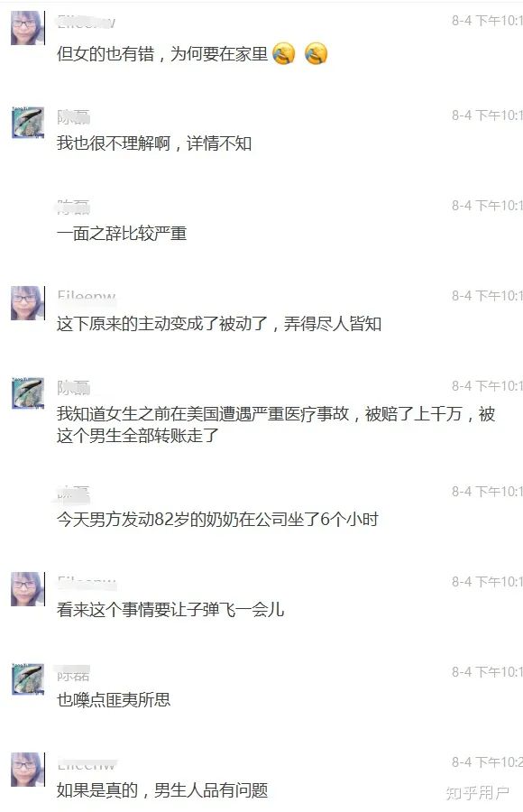Select message '我也很不理解啊，详情不知'

coord(154,143)
